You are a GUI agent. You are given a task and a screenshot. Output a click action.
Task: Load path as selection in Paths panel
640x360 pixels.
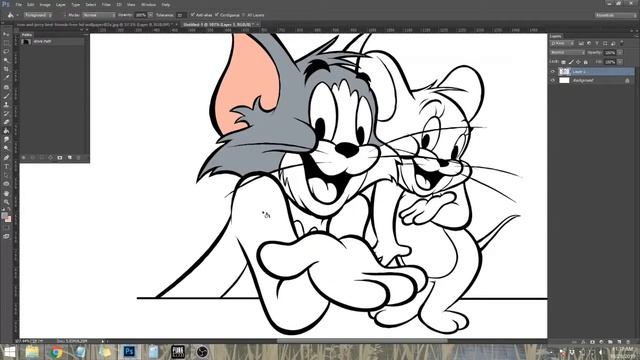point(42,158)
